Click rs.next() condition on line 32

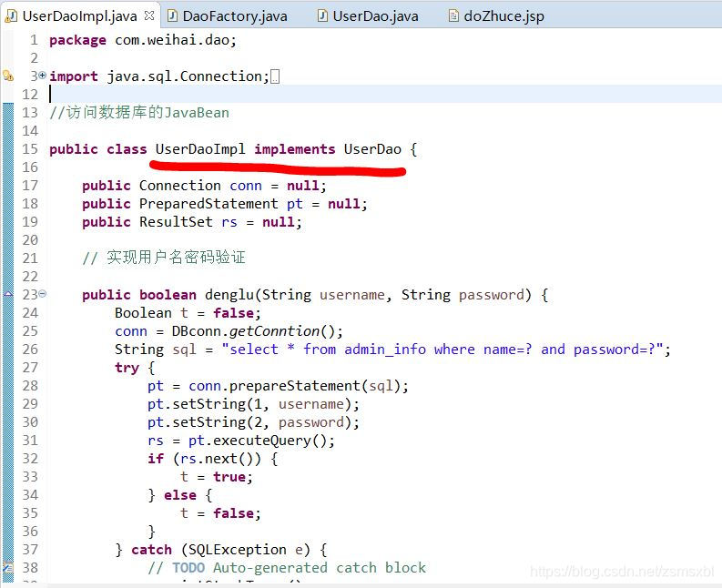[x=217, y=459]
